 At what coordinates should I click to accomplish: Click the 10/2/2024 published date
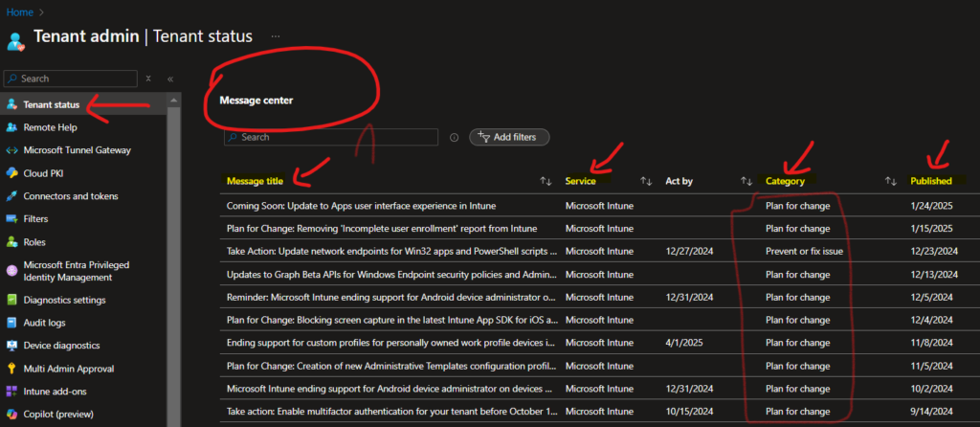(932, 389)
